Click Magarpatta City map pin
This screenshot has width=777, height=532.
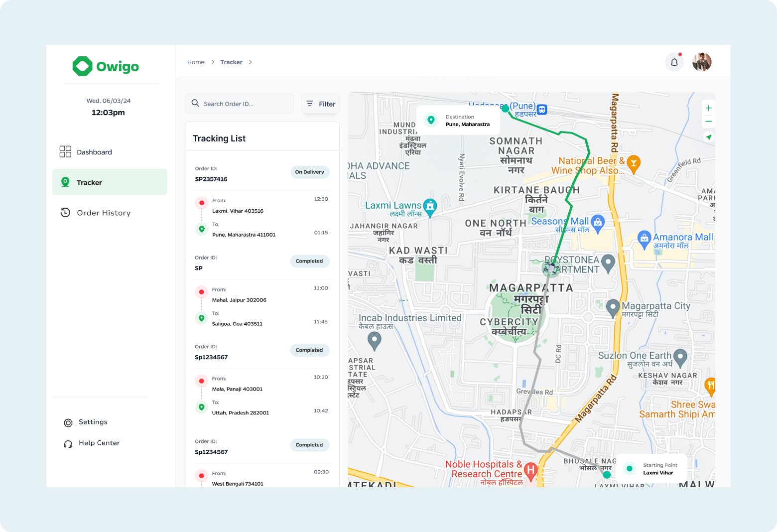click(613, 308)
